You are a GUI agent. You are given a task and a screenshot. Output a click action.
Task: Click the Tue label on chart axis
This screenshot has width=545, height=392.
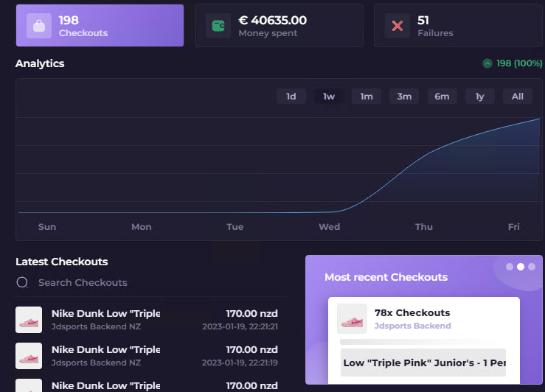point(235,227)
